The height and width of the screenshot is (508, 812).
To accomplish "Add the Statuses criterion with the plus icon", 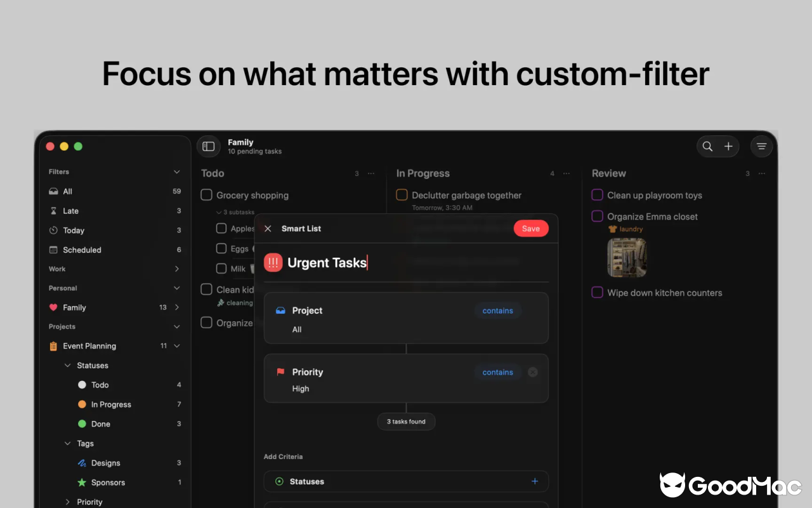I will click(x=535, y=481).
